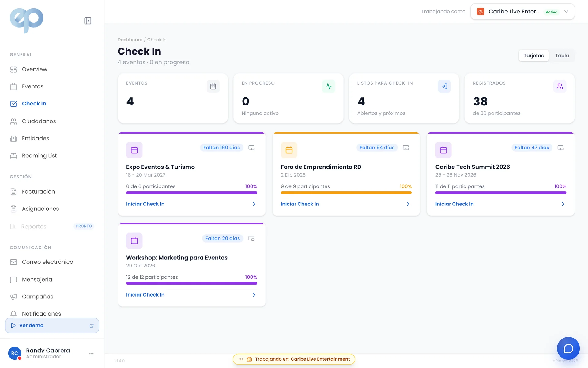Click the Ver demo button

pos(52,325)
